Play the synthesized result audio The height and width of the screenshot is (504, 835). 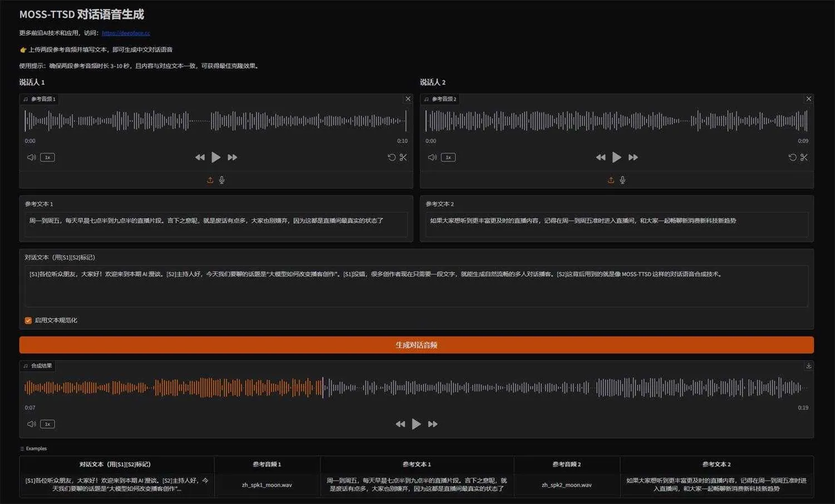[x=416, y=424]
